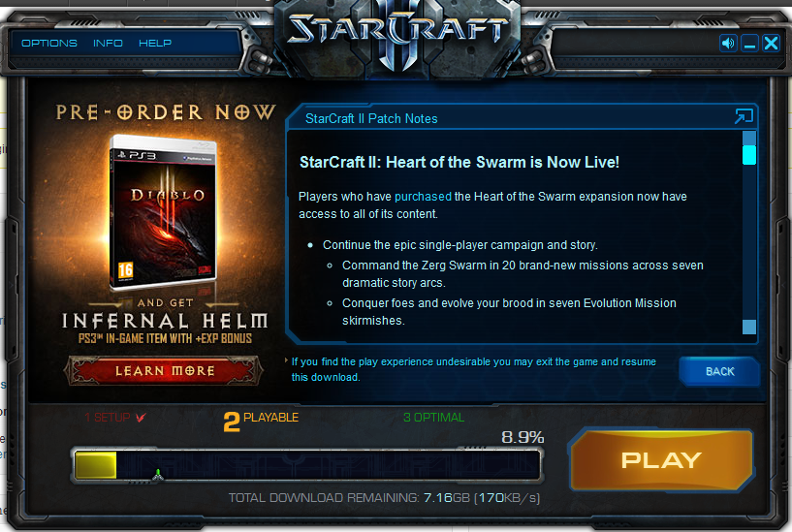This screenshot has height=532, width=792.
Task: Click the StarCraft II logo
Action: point(398,35)
